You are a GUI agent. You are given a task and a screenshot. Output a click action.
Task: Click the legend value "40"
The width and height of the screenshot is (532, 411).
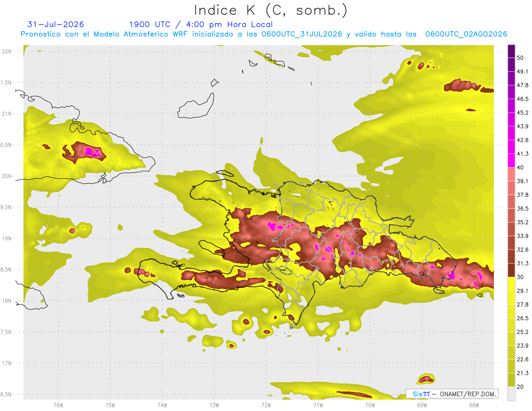pos(521,168)
